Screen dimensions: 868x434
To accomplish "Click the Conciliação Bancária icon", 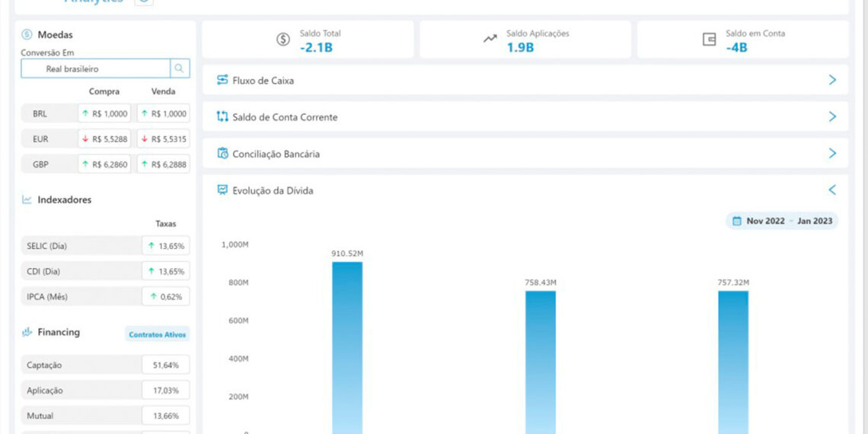I will coord(222,154).
